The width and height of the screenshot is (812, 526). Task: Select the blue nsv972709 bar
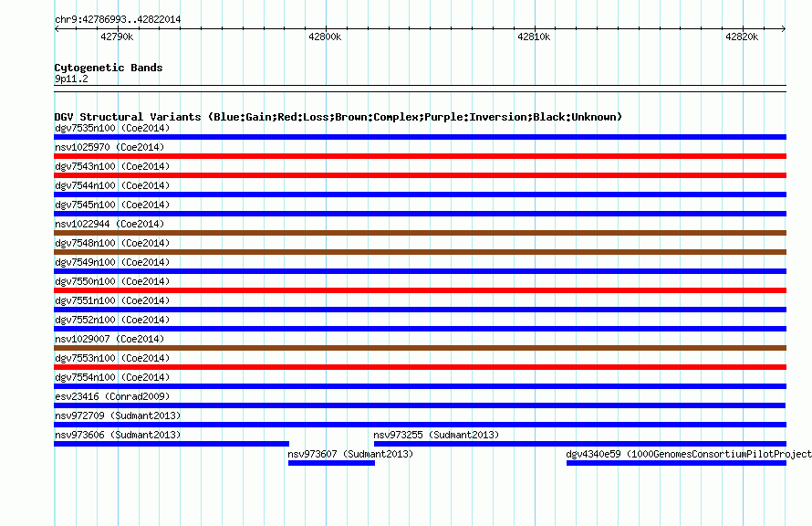point(420,425)
